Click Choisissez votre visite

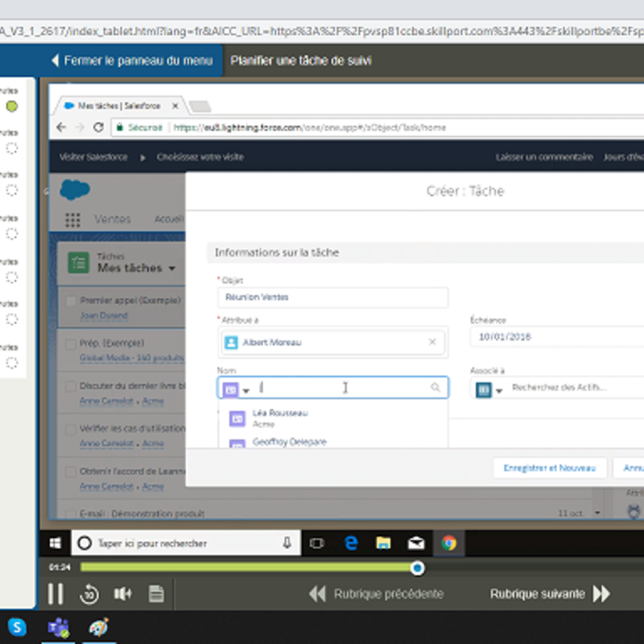point(200,157)
